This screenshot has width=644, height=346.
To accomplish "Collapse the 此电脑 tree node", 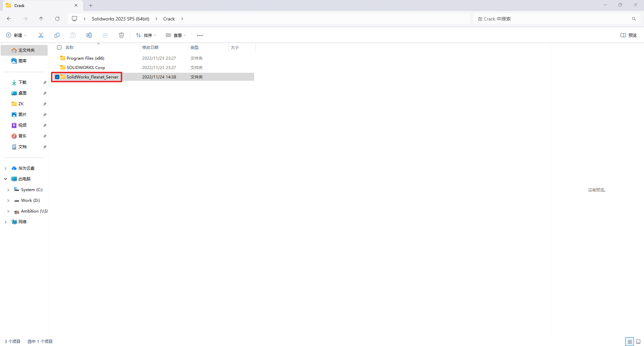I will [x=5, y=179].
